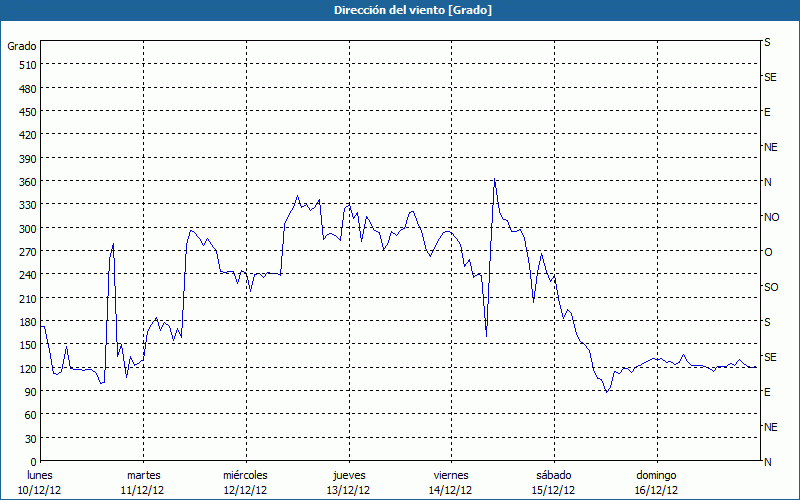Screen dimensions: 800x500
Task: Click the chart title "Dirección del viento [Grado]"
Action: click(399, 10)
